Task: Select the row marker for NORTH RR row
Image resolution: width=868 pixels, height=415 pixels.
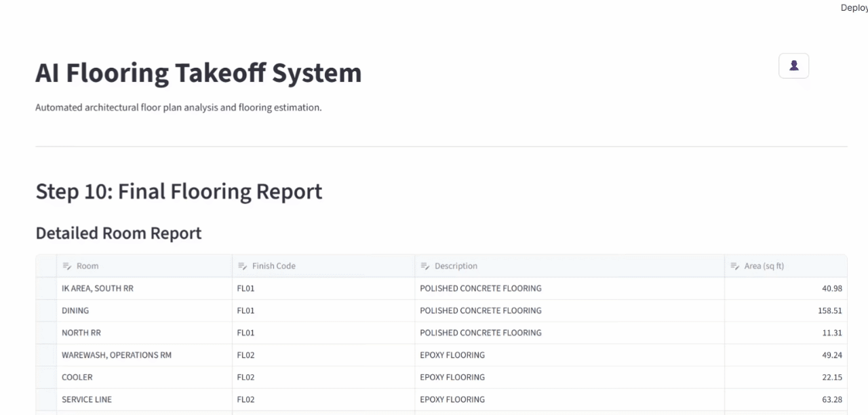Action: click(x=46, y=333)
